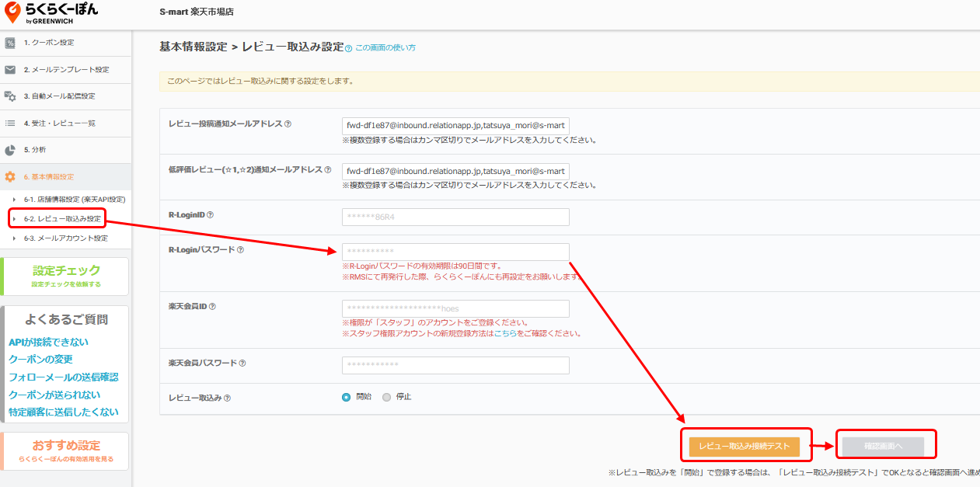Expand 6-1 店舗情報設定 tree item
The height and width of the screenshot is (487, 980).
pyautogui.click(x=13, y=200)
